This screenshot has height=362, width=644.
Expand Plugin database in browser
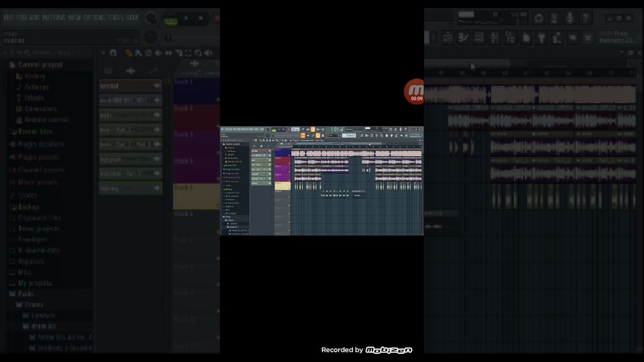tap(232, 169)
